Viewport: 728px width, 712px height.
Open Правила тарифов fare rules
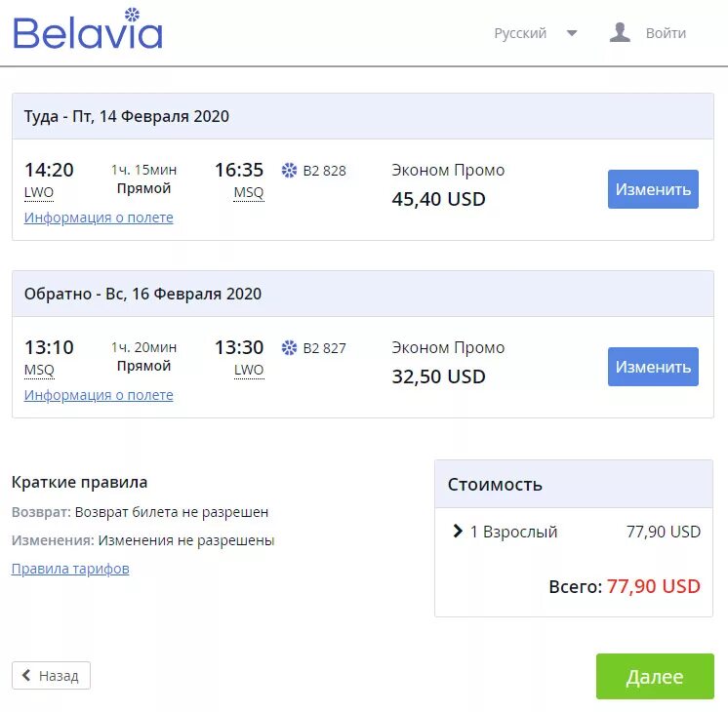click(x=70, y=569)
